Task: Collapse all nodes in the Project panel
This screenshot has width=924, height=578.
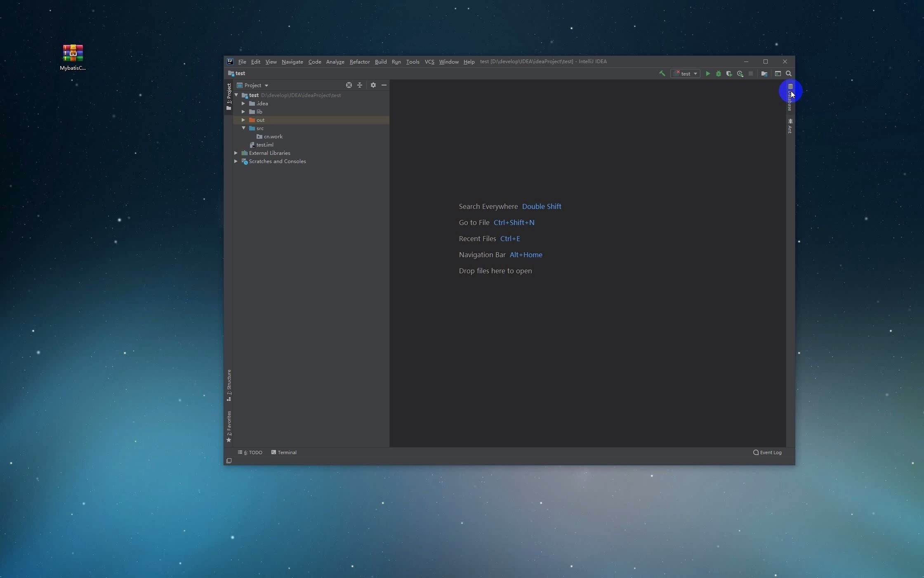Action: click(360, 85)
